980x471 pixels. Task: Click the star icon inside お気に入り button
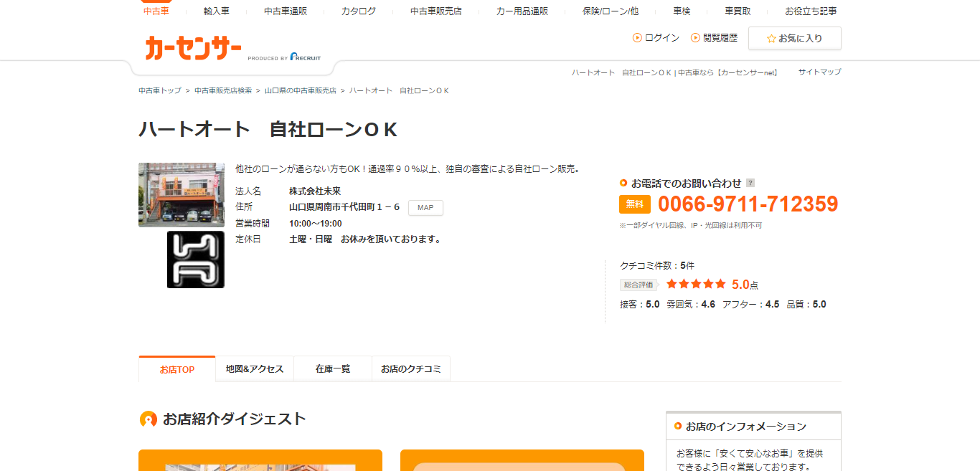tap(772, 38)
